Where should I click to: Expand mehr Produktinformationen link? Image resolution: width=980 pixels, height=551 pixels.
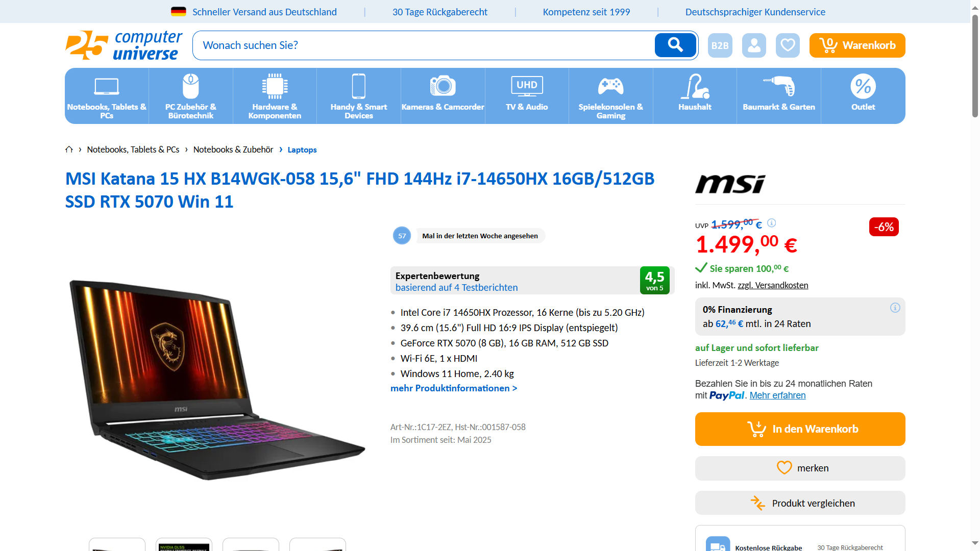click(454, 388)
